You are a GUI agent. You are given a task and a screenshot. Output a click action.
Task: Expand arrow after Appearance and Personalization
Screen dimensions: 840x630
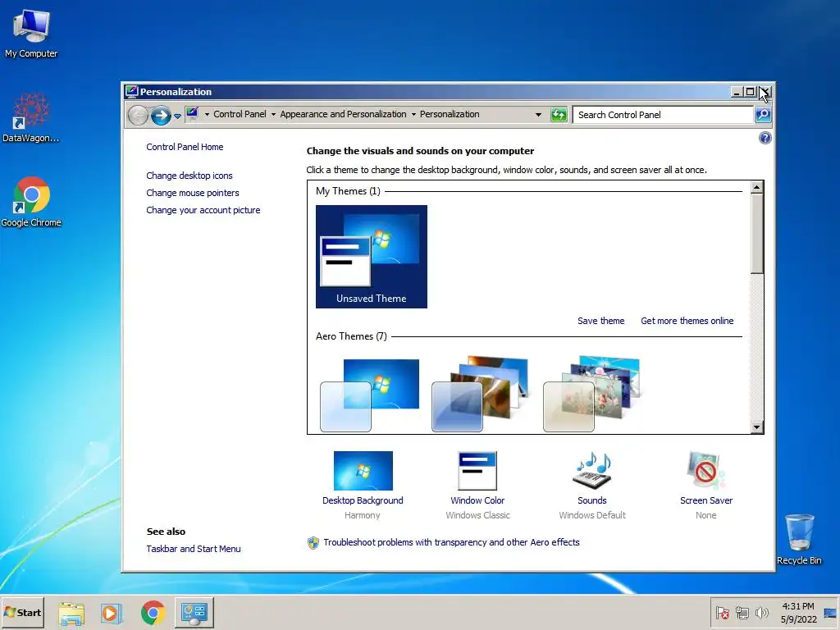[413, 114]
